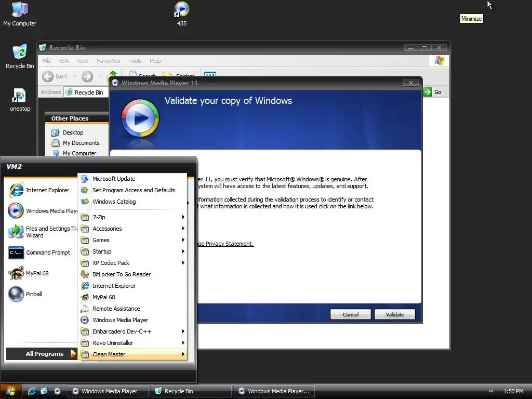This screenshot has width=532, height=399.
Task: Open My Computer desktop icon
Action: click(x=20, y=14)
